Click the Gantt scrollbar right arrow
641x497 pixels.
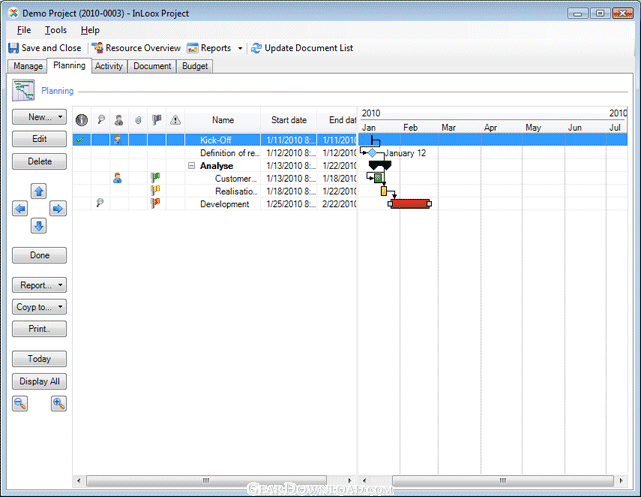click(x=621, y=480)
